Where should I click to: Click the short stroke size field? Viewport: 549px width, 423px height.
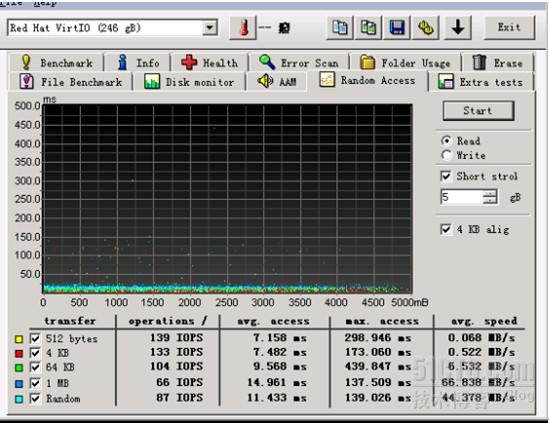[461, 197]
